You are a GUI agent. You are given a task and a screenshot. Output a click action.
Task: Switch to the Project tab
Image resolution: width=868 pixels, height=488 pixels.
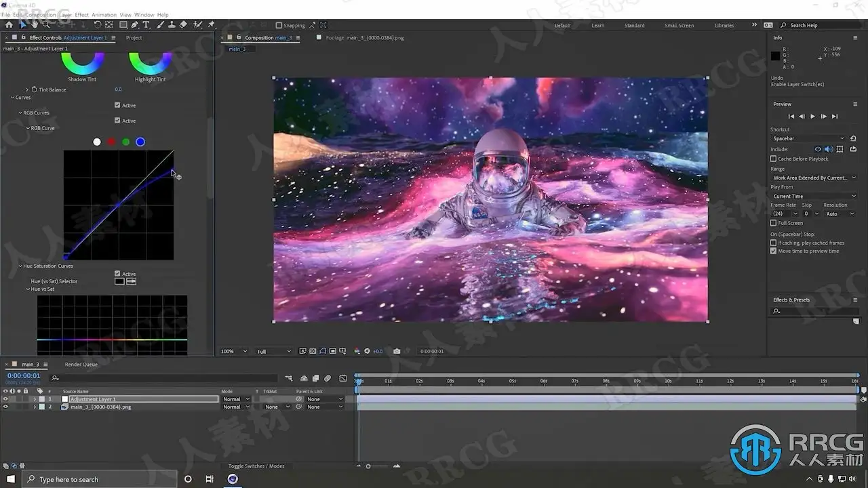pyautogui.click(x=134, y=38)
